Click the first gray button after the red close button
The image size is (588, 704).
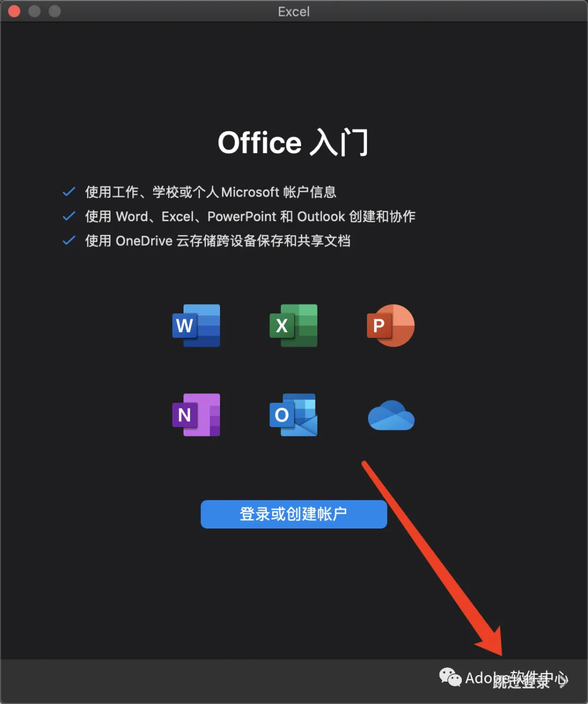(34, 11)
